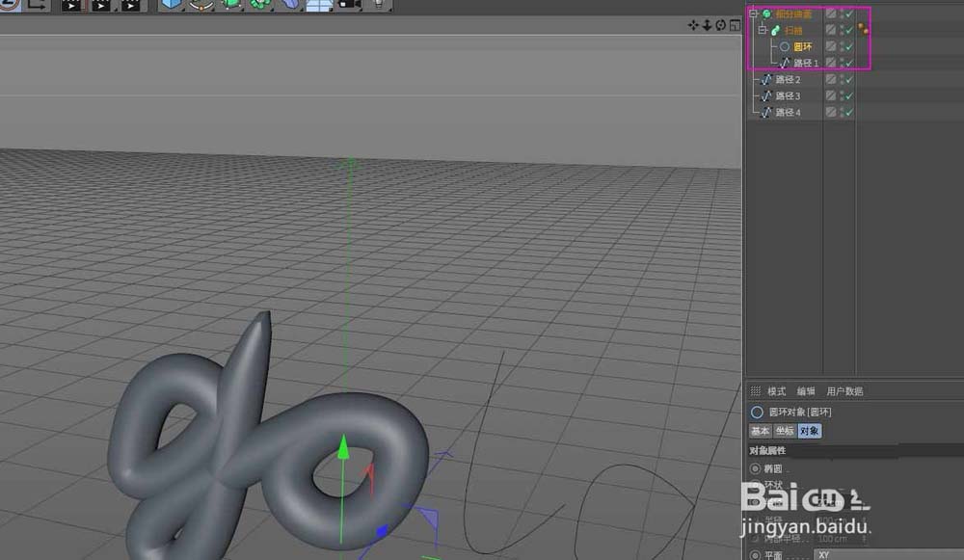Image resolution: width=964 pixels, height=560 pixels.
Task: Select the 椭圆 option toggle in object properties
Action: tap(754, 468)
